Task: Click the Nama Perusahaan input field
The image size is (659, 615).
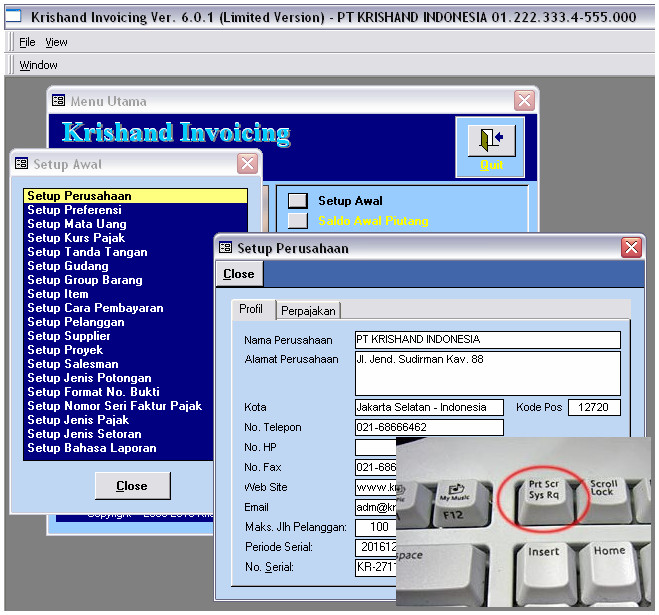Action: [488, 340]
